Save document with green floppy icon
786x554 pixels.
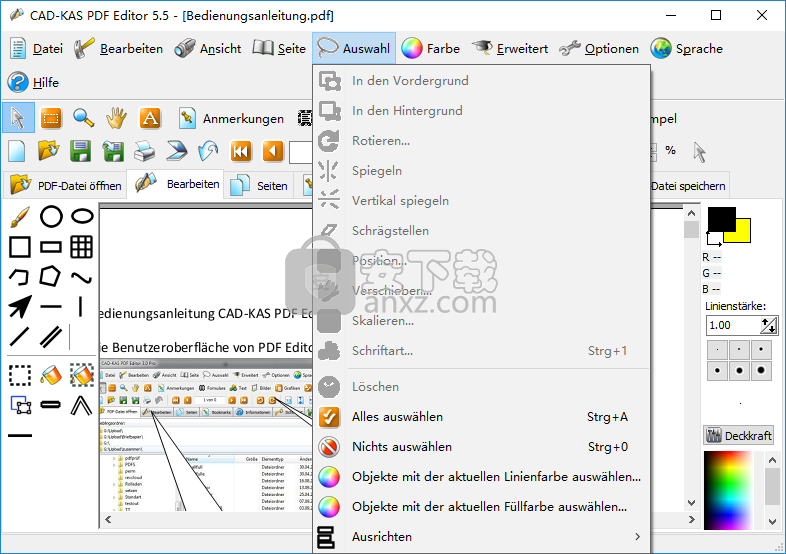81,151
